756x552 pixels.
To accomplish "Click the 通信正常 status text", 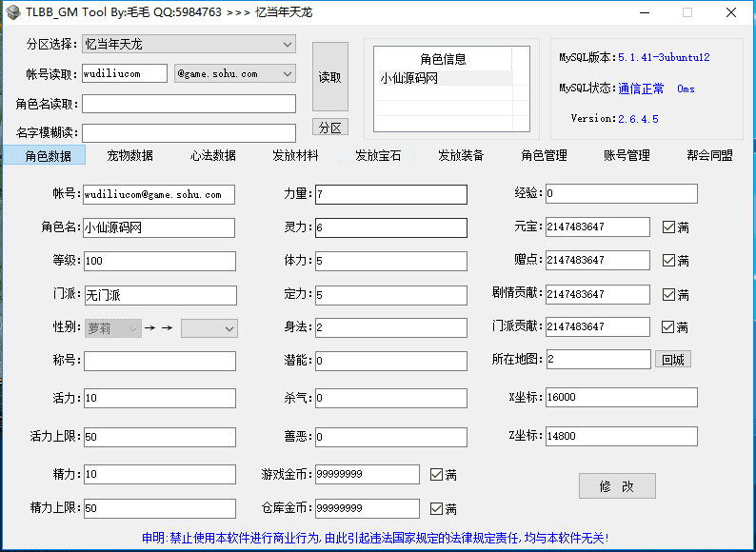I will coord(641,89).
